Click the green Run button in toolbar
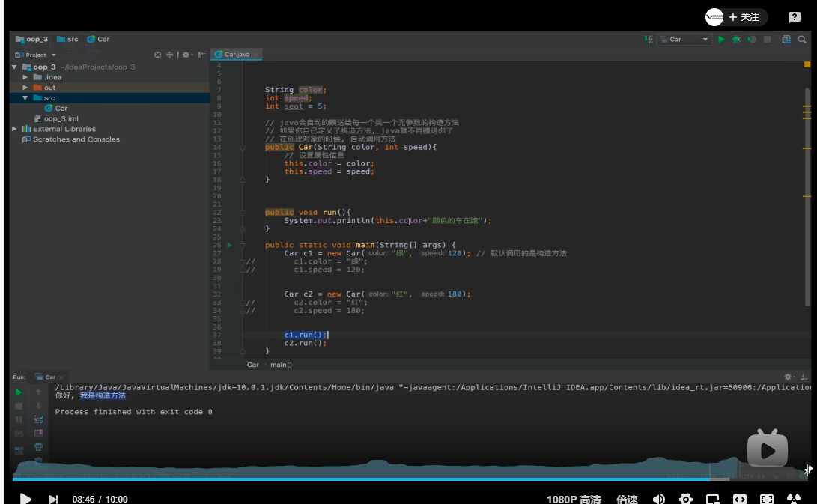Viewport: 817px width, 504px height. click(x=722, y=40)
